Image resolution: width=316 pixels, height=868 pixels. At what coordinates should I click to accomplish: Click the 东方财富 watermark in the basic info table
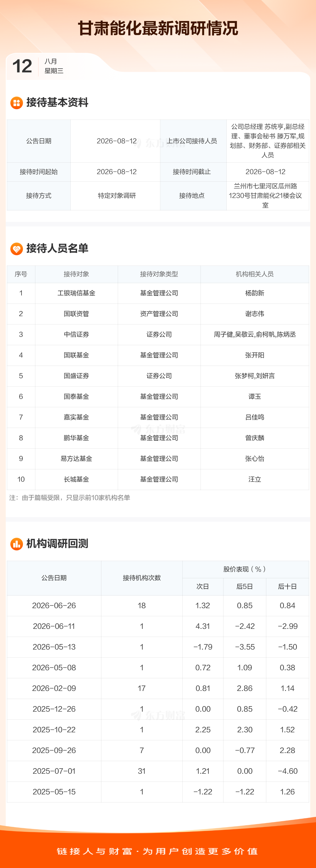tap(158, 143)
